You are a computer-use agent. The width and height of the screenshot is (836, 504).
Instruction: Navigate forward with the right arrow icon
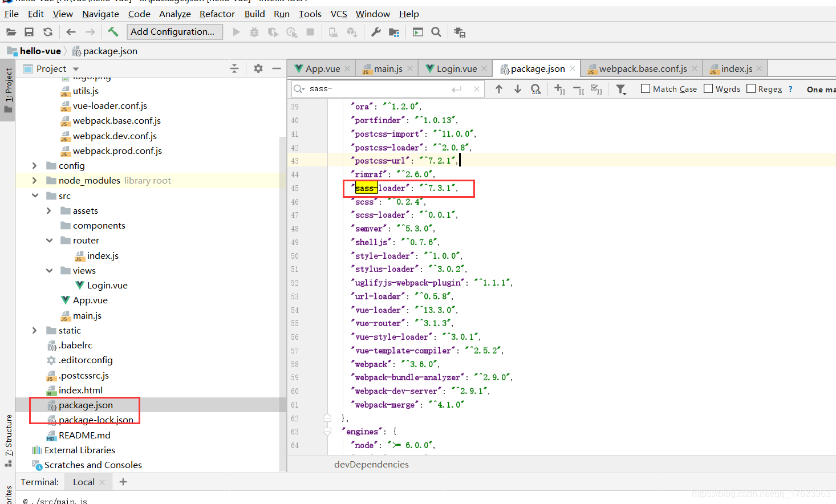(x=90, y=32)
